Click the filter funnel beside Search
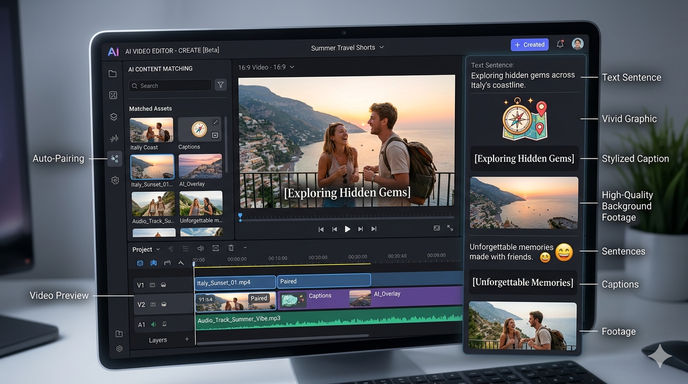 click(221, 85)
